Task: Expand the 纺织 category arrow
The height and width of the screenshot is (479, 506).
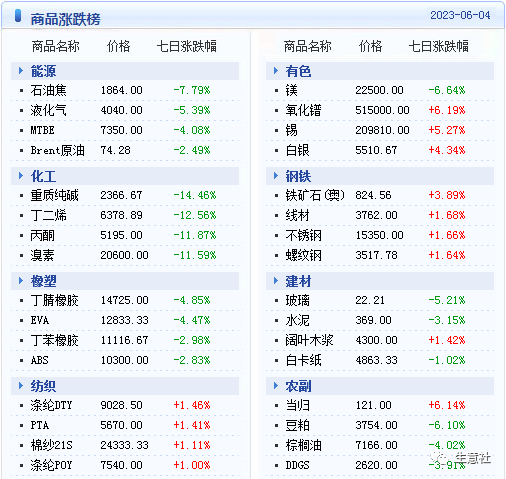Action: (x=21, y=386)
